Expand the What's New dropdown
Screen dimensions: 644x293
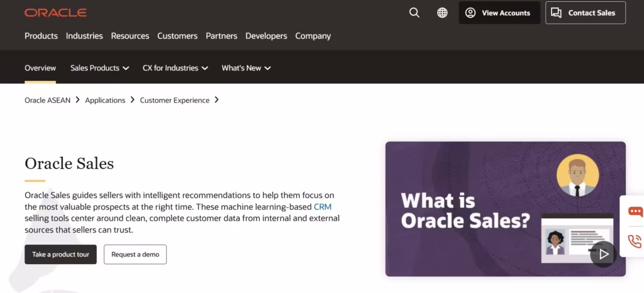click(x=247, y=68)
